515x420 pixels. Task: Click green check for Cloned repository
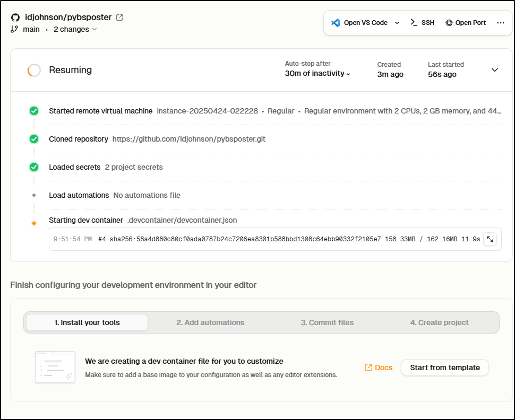coord(34,139)
